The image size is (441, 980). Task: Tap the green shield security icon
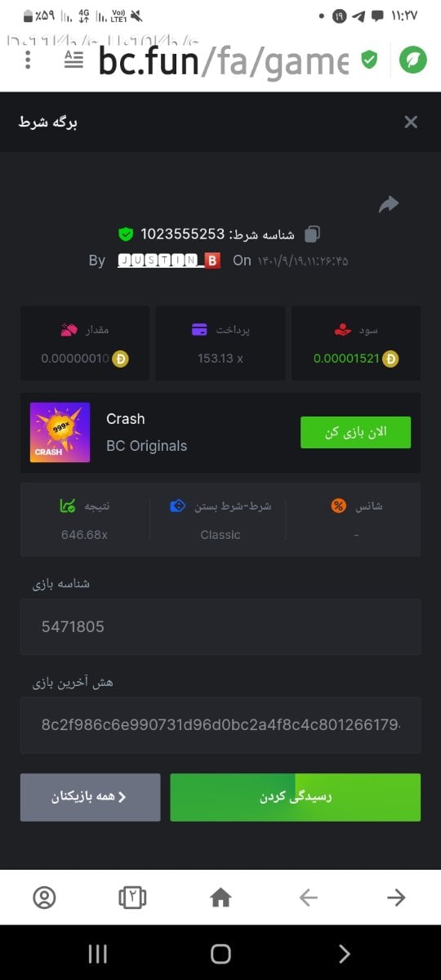(x=369, y=60)
